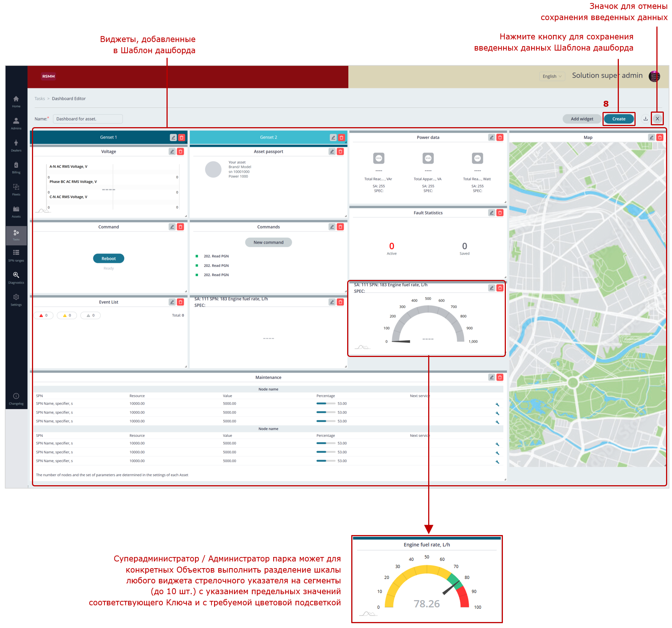Open Diagnostics in the left sidebar
Screen dimensions: 672x628
coord(16,277)
